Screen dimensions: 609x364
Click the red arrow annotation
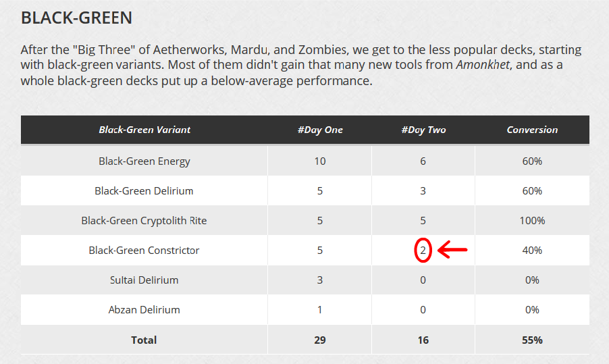(x=452, y=249)
